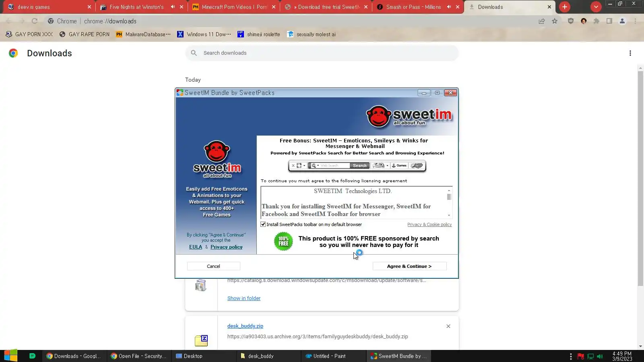Click SweetIM Bundle taskbar button
The height and width of the screenshot is (362, 644).
coord(398,356)
